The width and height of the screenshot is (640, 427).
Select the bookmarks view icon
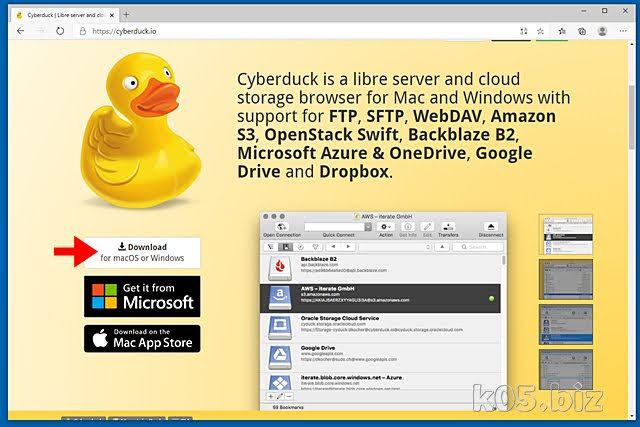pos(286,247)
